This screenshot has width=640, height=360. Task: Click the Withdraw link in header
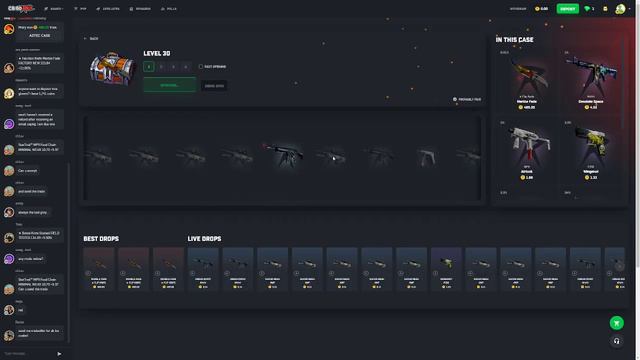[518, 9]
